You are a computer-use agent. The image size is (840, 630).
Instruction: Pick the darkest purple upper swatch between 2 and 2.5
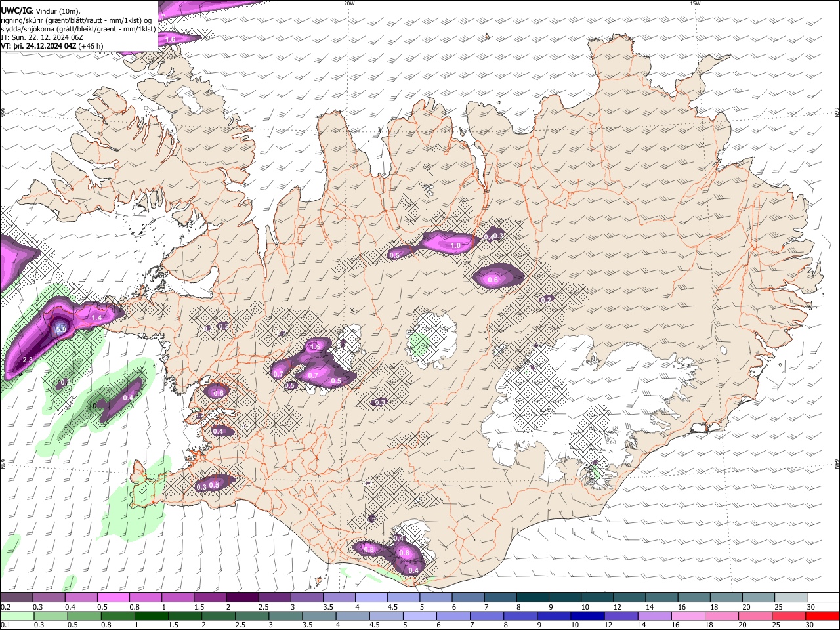[241, 598]
